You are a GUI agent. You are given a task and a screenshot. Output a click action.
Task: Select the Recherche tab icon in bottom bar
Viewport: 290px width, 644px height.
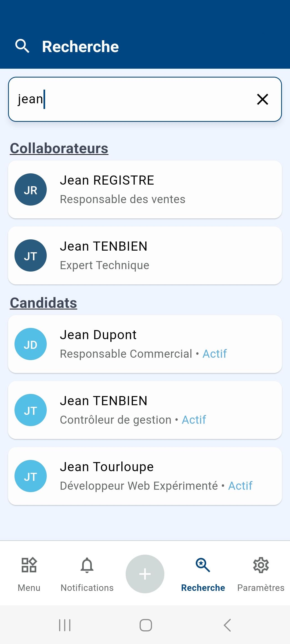click(x=203, y=565)
